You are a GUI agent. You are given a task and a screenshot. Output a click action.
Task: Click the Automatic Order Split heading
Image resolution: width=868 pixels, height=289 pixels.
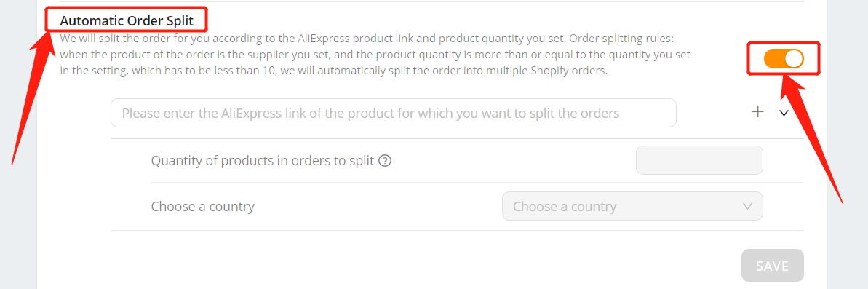pos(127,21)
